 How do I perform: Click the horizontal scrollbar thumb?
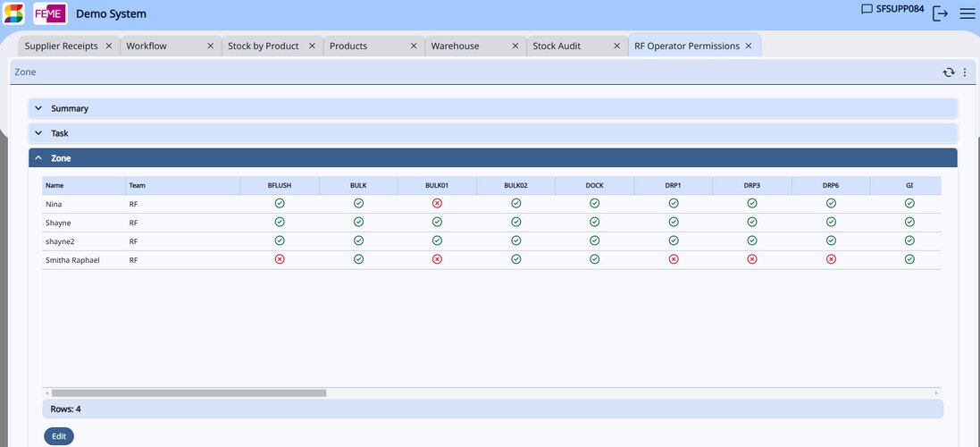(188, 392)
